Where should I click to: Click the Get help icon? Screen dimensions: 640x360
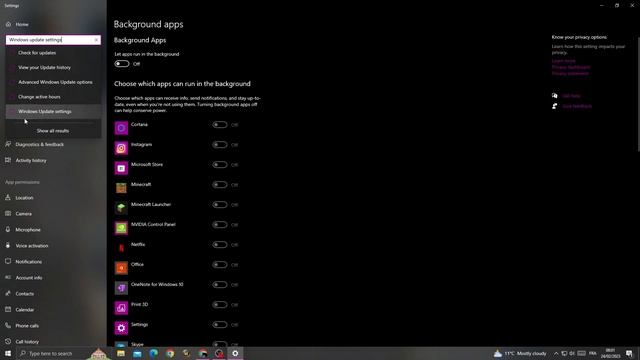554,96
